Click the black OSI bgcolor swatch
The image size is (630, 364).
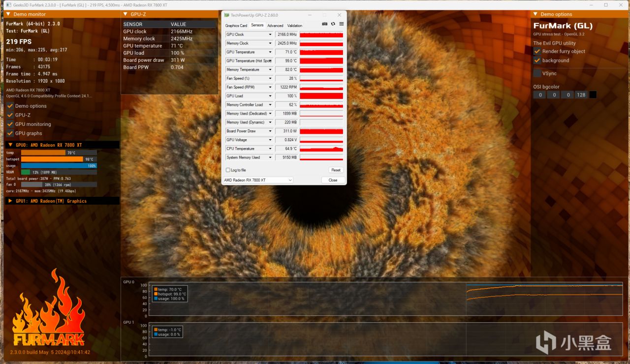coord(593,94)
